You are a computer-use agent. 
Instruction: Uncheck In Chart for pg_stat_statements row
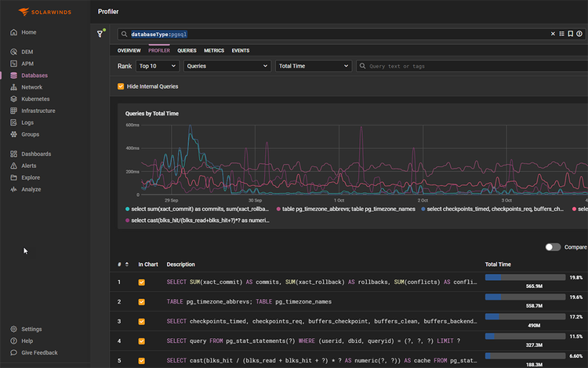pos(141,341)
